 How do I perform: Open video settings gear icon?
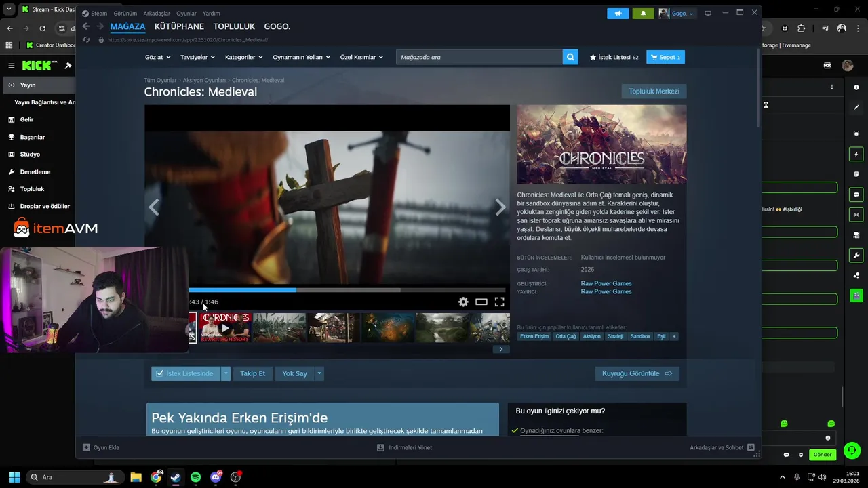463,302
